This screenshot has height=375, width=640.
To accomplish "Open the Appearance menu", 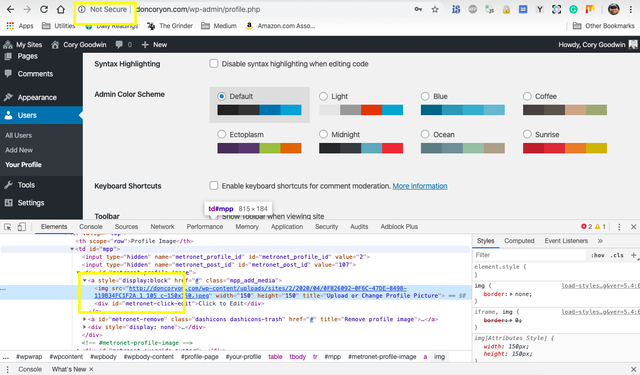I will (x=37, y=97).
